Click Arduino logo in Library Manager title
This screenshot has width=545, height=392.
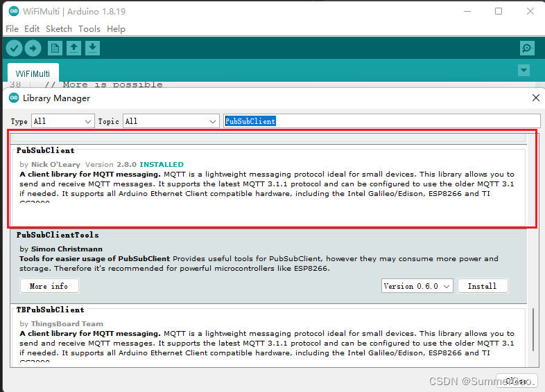14,98
